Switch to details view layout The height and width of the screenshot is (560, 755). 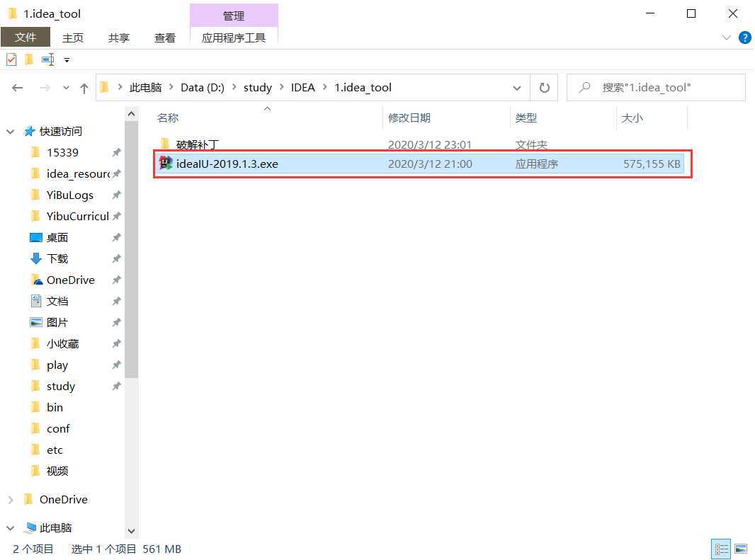721,549
